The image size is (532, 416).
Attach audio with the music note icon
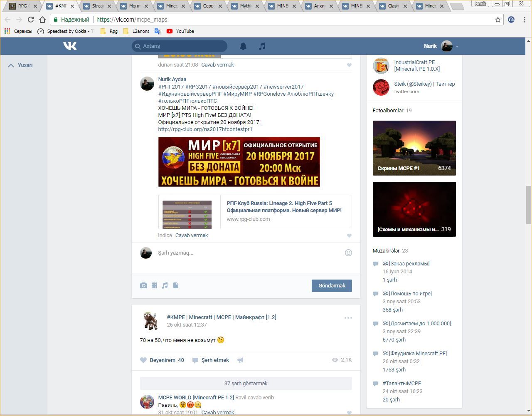click(165, 285)
